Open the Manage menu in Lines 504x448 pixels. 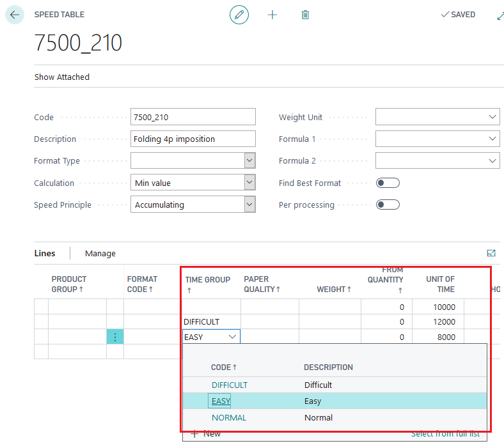click(100, 254)
